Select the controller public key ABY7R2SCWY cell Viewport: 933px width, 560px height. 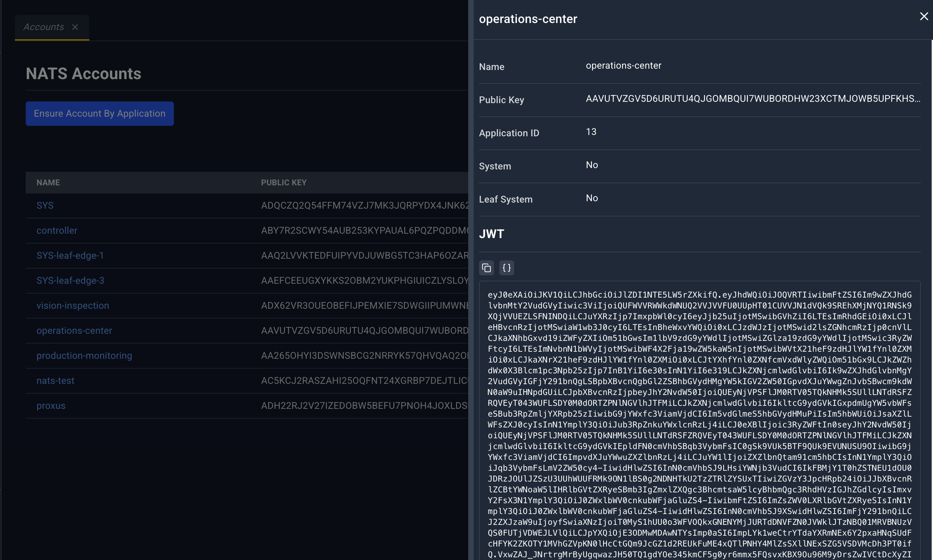tap(365, 231)
